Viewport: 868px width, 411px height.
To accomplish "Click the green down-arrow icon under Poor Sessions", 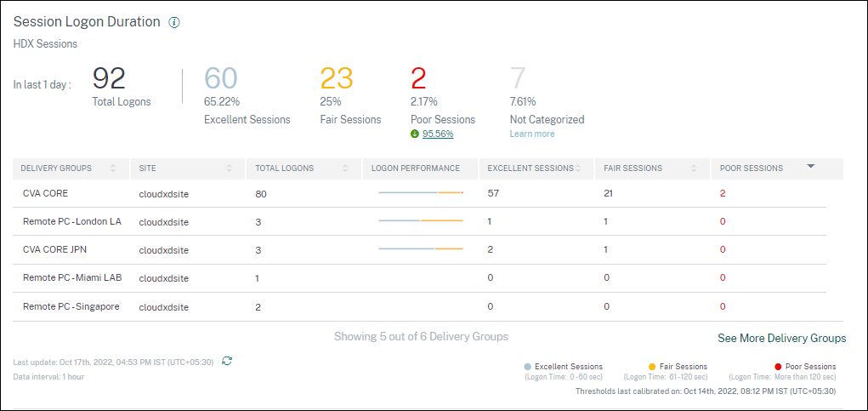I will pos(414,134).
